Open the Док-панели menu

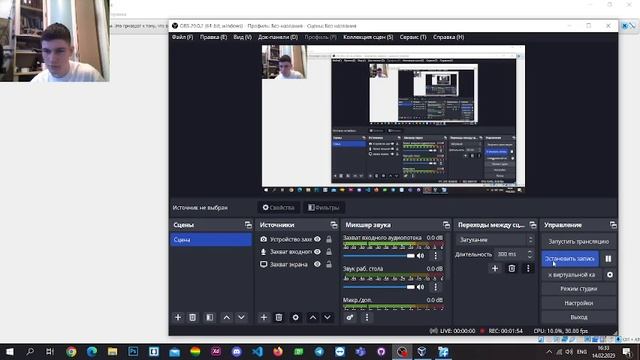click(x=278, y=37)
